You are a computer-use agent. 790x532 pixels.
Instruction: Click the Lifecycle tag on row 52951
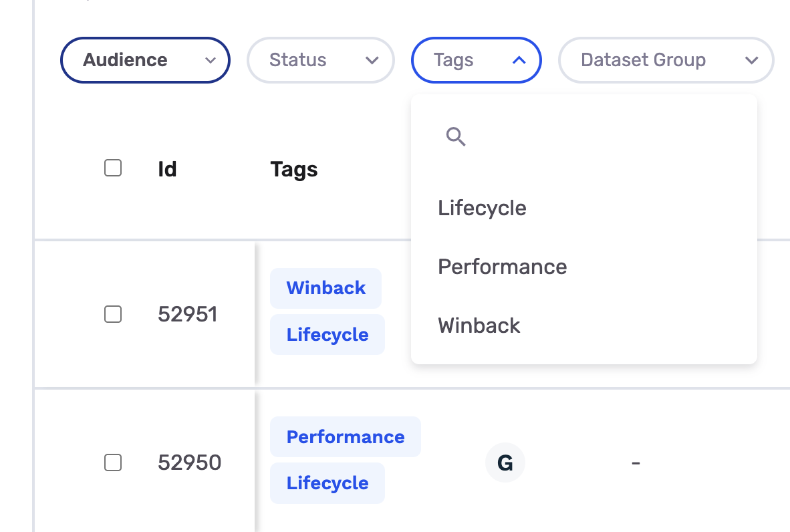pos(327,334)
